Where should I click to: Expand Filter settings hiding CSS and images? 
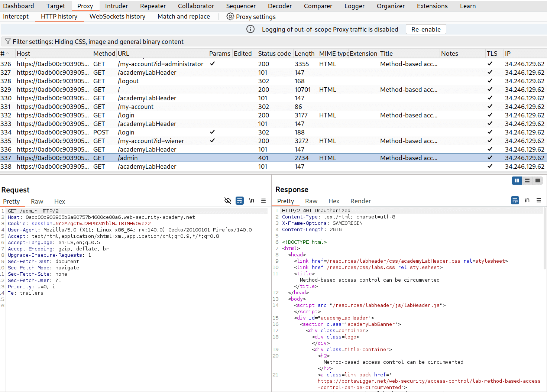pos(94,41)
